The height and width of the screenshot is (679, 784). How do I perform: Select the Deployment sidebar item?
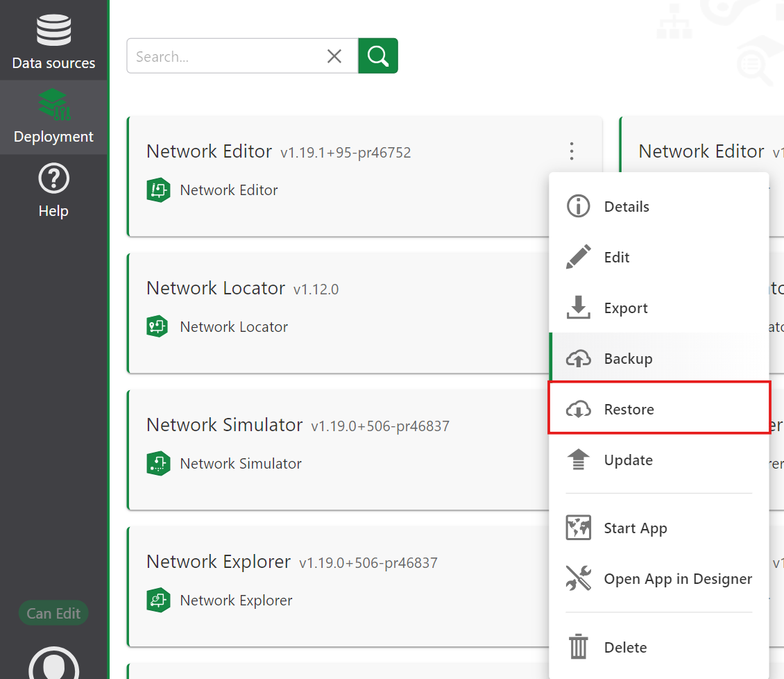click(x=53, y=117)
